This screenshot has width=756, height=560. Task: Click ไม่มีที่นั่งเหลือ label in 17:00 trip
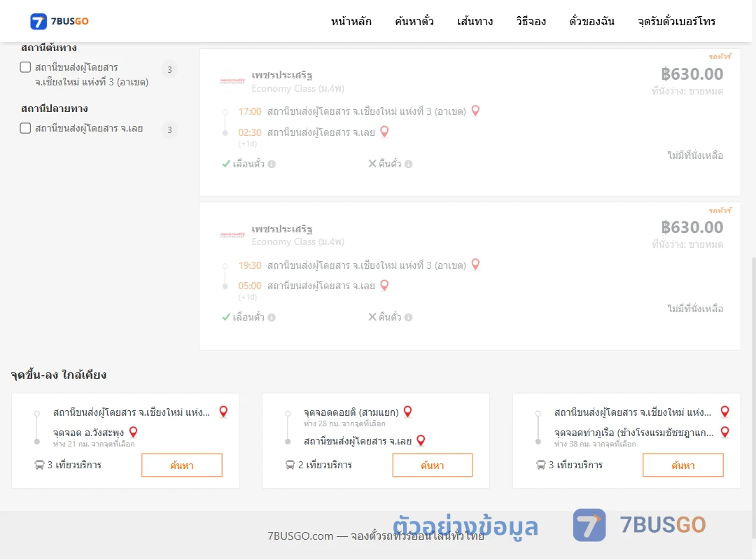(695, 155)
